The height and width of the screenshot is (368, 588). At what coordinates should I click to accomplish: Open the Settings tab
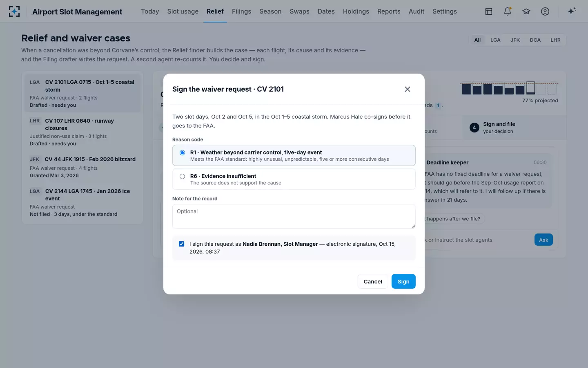click(x=445, y=11)
